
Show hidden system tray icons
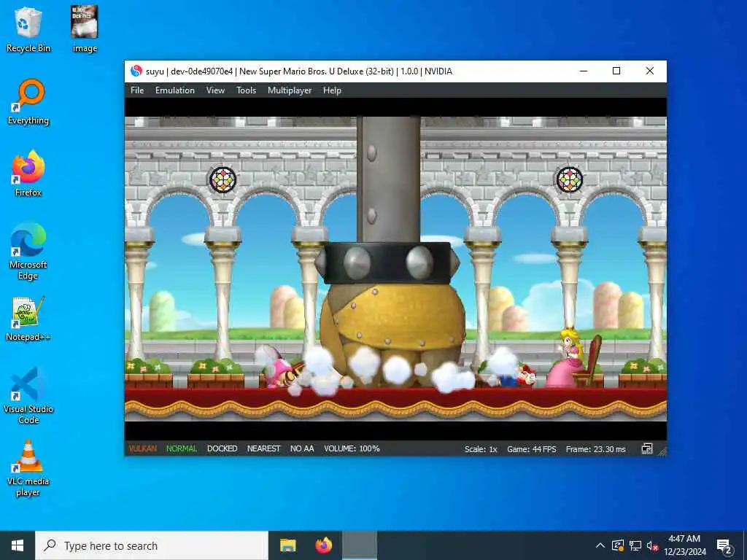[x=600, y=545]
